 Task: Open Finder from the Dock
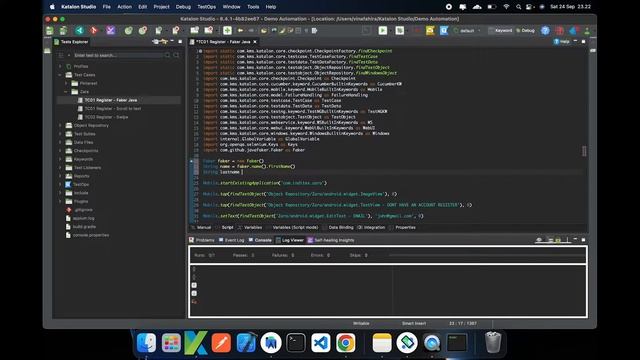click(146, 342)
